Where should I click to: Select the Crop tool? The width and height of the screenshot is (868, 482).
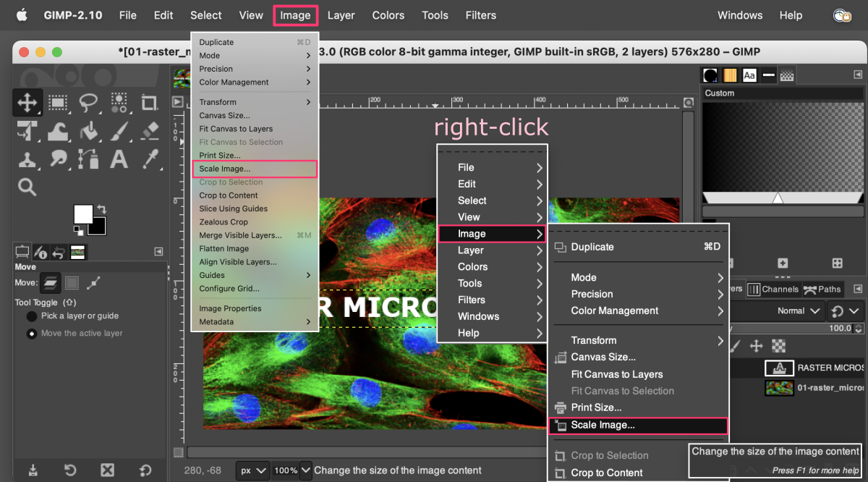pyautogui.click(x=150, y=103)
